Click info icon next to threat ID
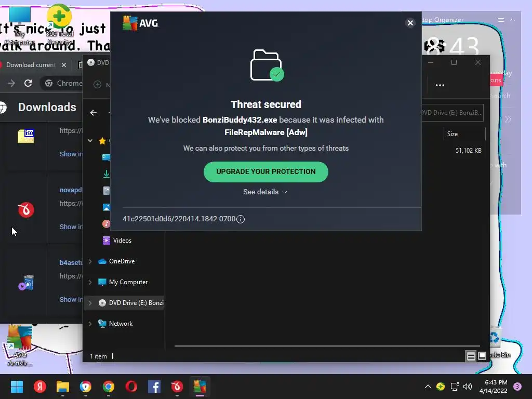 tap(240, 219)
